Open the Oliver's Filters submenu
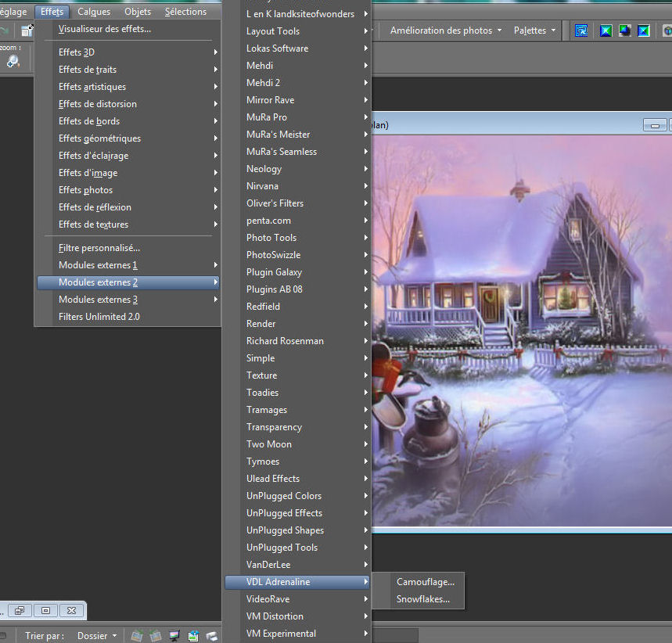Screen dimensions: 672x643 click(x=297, y=203)
